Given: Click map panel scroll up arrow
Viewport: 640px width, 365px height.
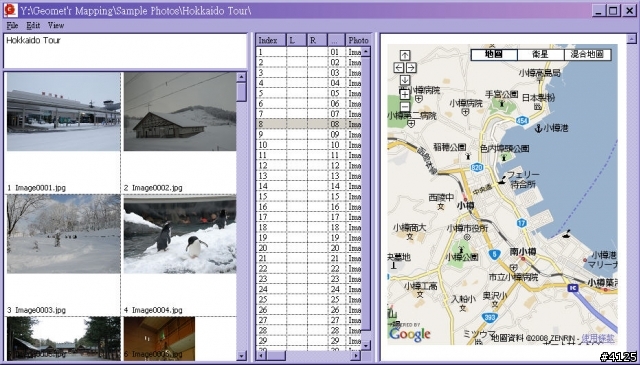Looking at the screenshot, I should click(631, 39).
